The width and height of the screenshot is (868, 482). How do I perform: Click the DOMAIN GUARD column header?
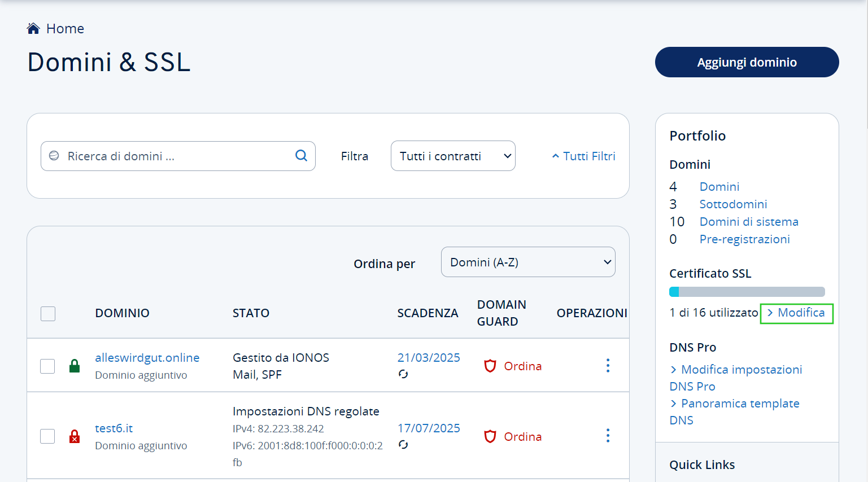[x=501, y=313]
